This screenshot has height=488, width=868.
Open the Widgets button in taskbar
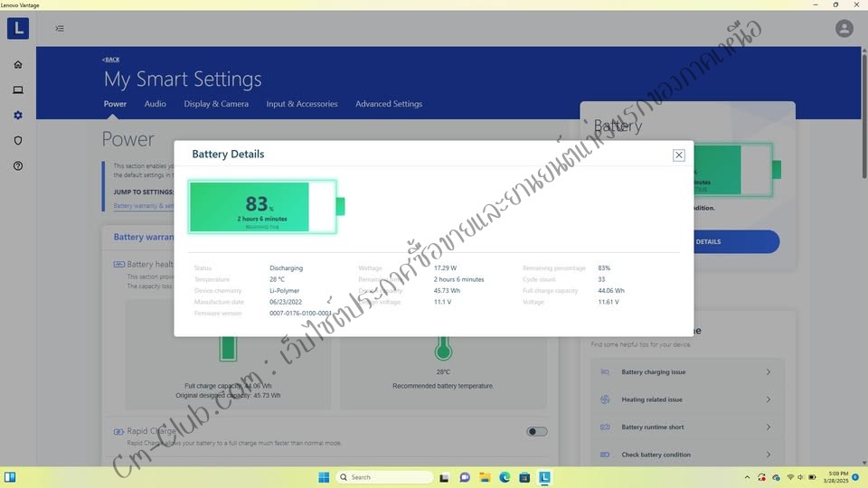[x=10, y=477]
